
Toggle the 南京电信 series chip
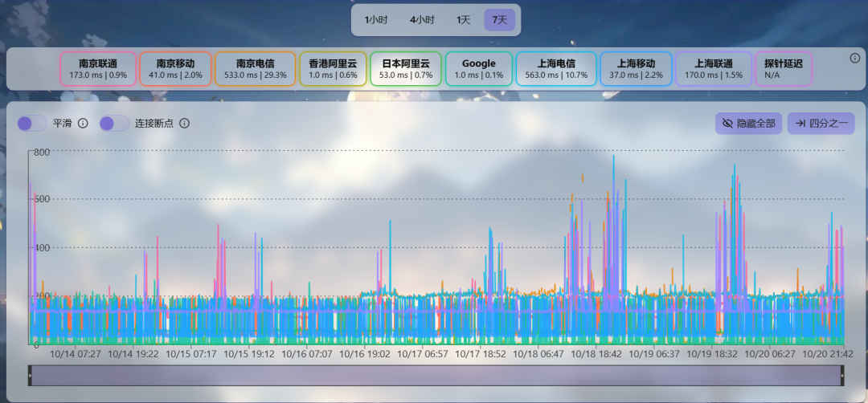[x=256, y=69]
